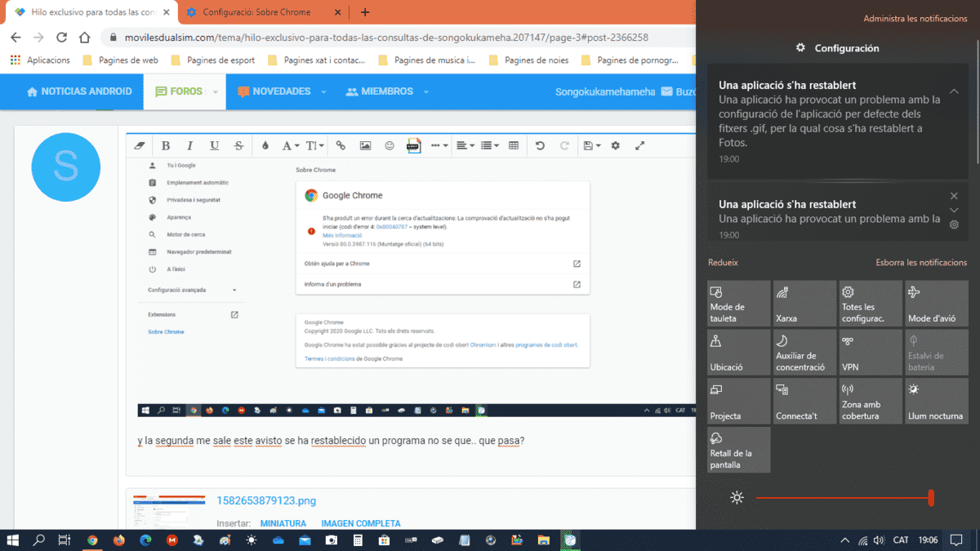Open the Pagines de esport bookmark folder

click(x=212, y=60)
